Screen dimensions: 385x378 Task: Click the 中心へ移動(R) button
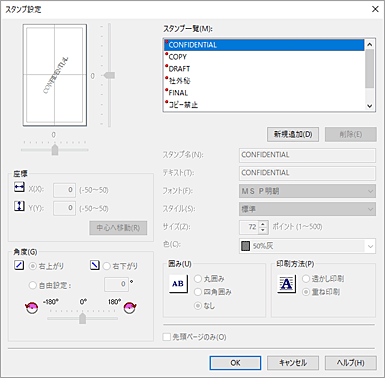click(x=118, y=228)
